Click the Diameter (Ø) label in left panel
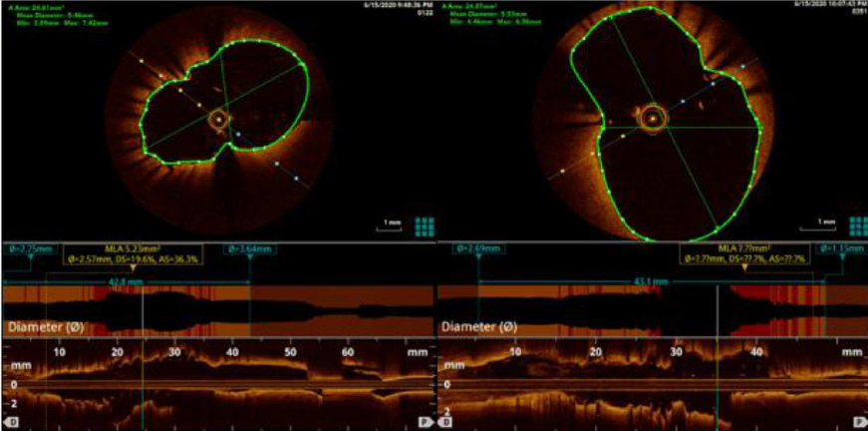 click(46, 327)
